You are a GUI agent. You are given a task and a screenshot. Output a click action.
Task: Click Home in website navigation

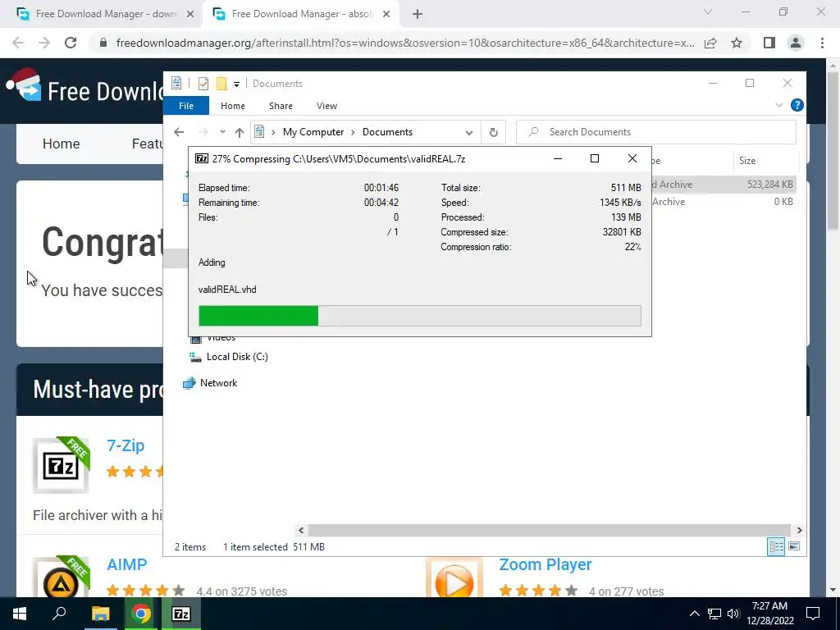61,144
